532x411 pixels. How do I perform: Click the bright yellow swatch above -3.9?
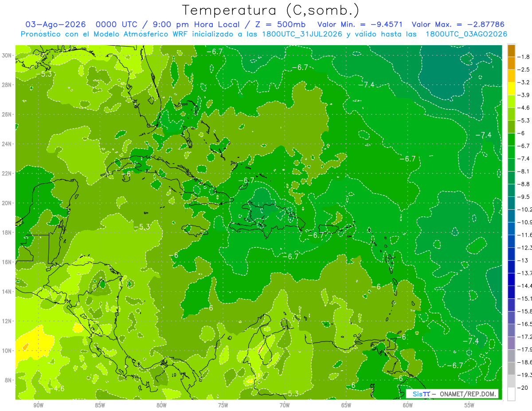(x=511, y=89)
